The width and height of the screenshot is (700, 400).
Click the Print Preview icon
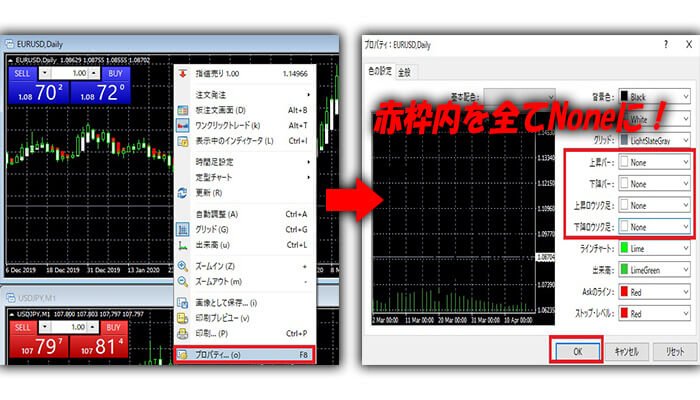[x=183, y=318]
